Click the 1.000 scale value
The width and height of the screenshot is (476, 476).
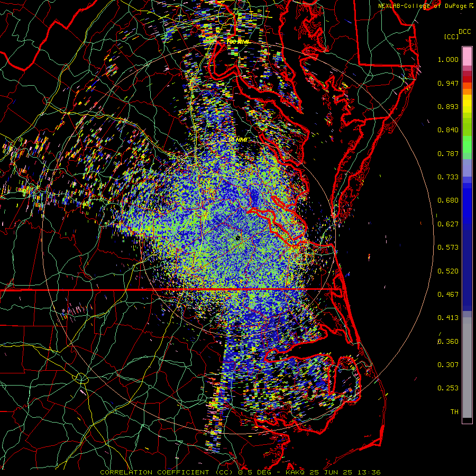[448, 59]
